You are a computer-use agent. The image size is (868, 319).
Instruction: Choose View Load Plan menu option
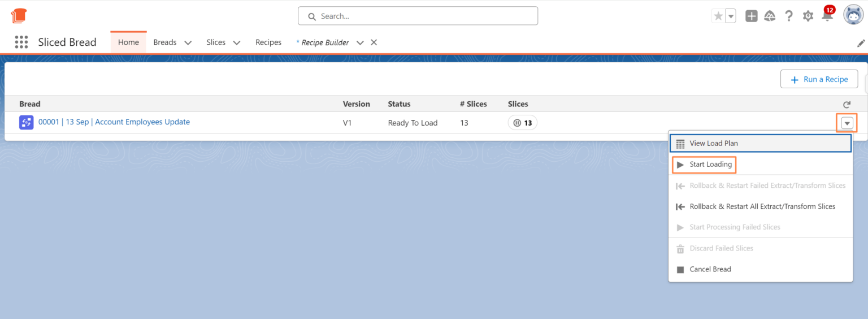pyautogui.click(x=713, y=144)
